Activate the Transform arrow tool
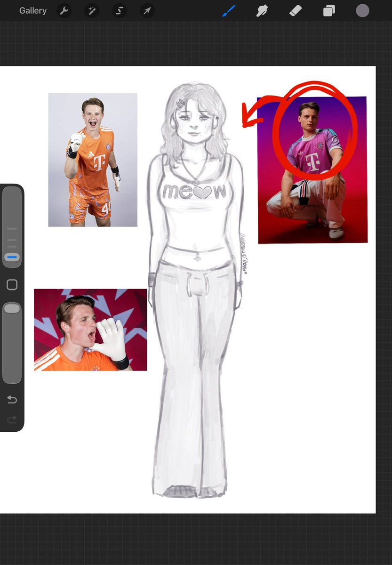Screen dimensions: 392x565 (147, 10)
